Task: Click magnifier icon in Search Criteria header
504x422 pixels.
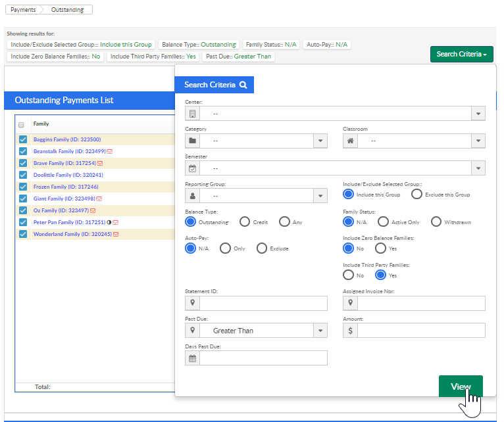Action: pos(243,85)
